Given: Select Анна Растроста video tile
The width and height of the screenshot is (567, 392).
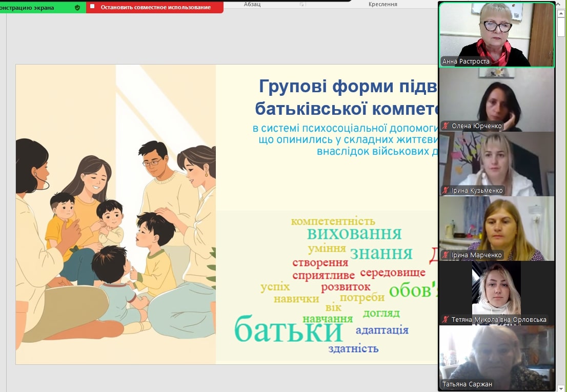Looking at the screenshot, I should click(x=496, y=35).
